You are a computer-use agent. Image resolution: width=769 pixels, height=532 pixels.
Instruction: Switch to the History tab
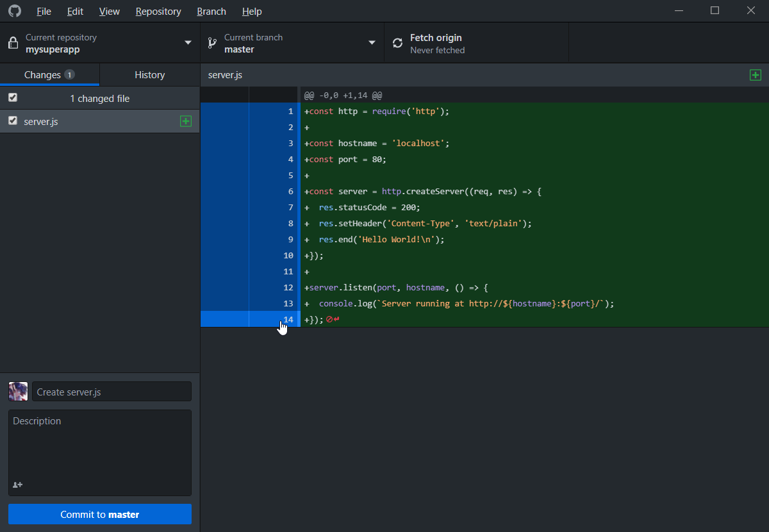(x=149, y=75)
